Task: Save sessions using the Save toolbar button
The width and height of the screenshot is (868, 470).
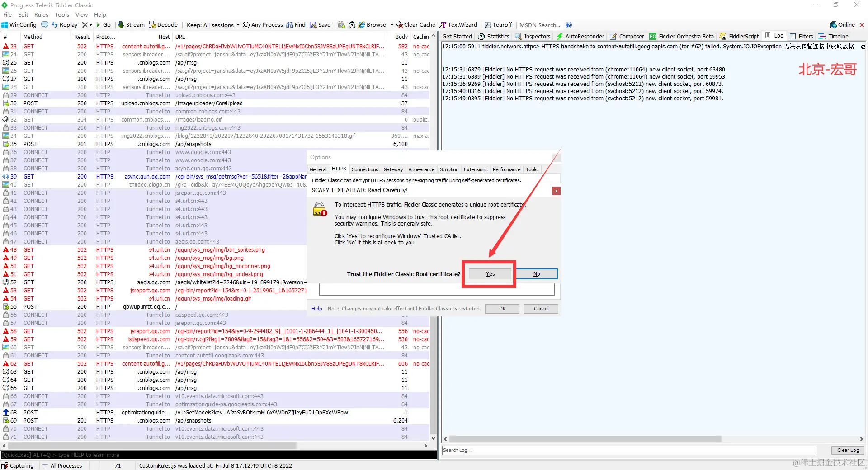Action: [320, 25]
